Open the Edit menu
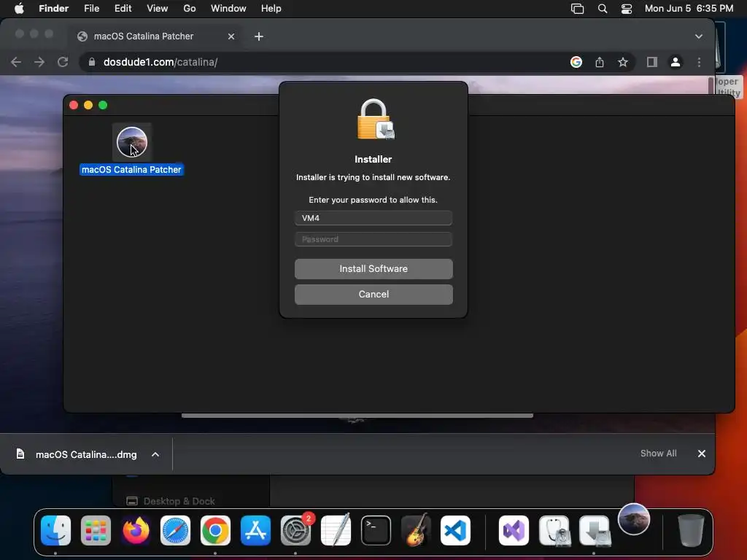747x560 pixels. click(123, 9)
